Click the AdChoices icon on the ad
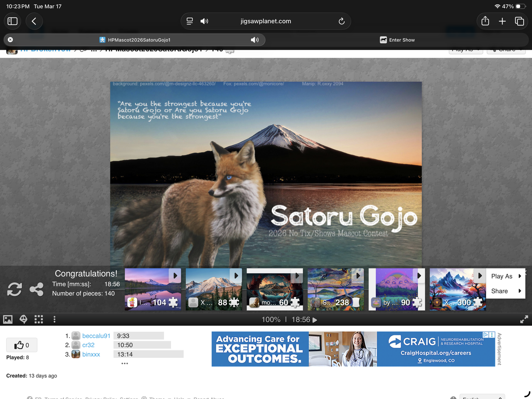532x399 pixels. pyautogui.click(x=485, y=335)
